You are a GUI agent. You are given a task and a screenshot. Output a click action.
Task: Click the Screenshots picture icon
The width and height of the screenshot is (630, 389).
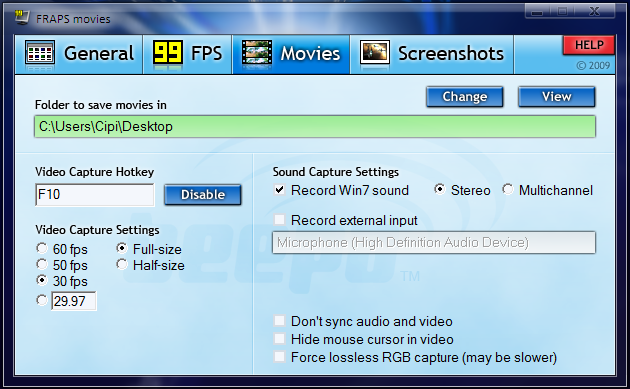coord(374,53)
